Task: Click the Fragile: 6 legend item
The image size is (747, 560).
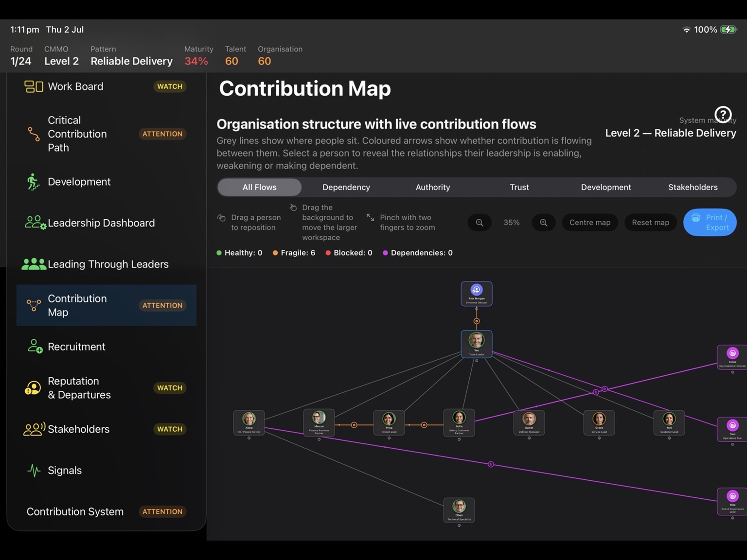Action: (x=294, y=253)
